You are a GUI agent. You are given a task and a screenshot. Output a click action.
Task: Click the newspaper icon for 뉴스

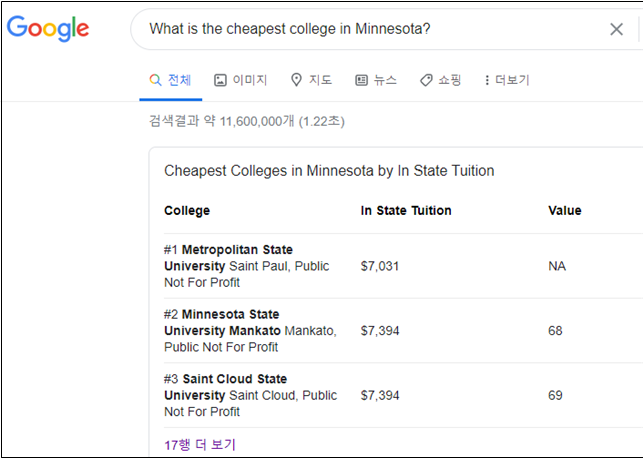click(361, 80)
